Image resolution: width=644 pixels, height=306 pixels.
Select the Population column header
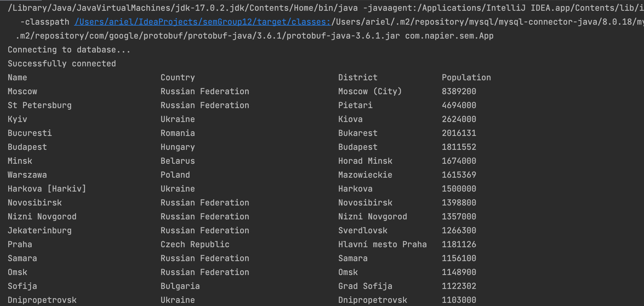point(466,77)
